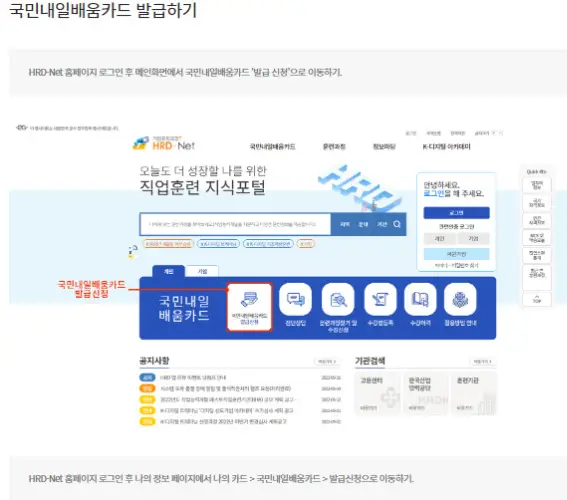The width and height of the screenshot is (567, 500).
Task: Click the second blue keyword tag
Action: [218, 244]
